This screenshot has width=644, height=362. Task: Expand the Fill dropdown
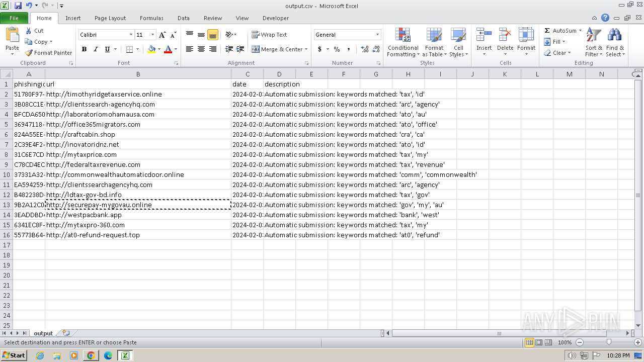coord(563,42)
